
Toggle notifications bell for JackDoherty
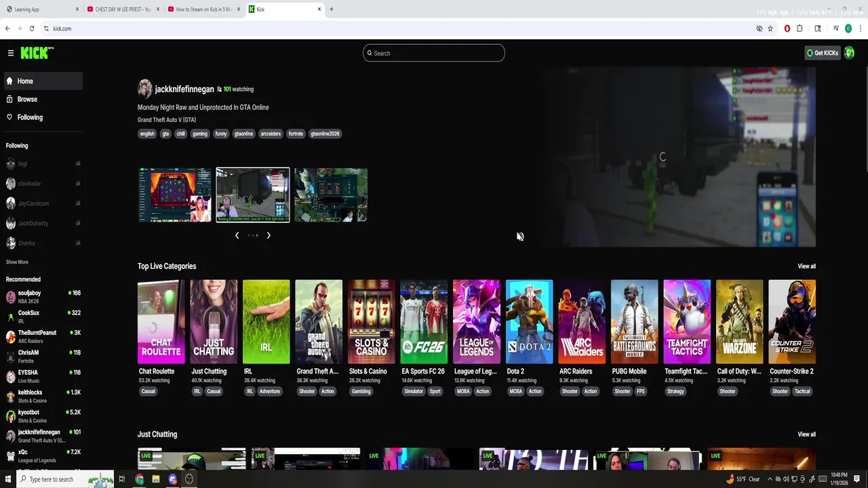[78, 223]
